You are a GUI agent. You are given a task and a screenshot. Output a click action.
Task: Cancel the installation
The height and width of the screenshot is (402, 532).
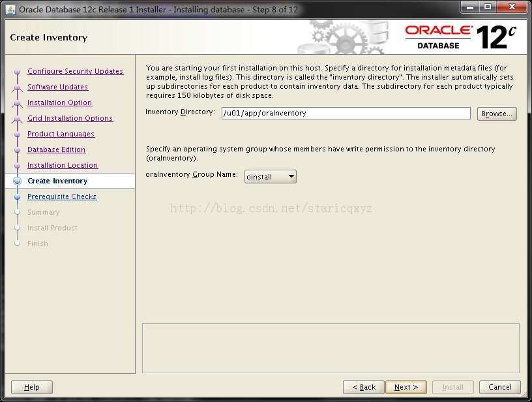[500, 387]
